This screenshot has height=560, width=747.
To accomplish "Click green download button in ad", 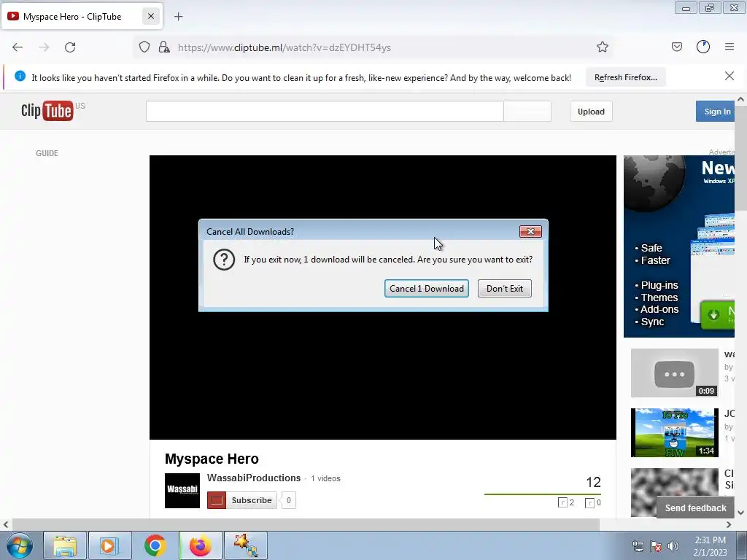I will [x=718, y=314].
